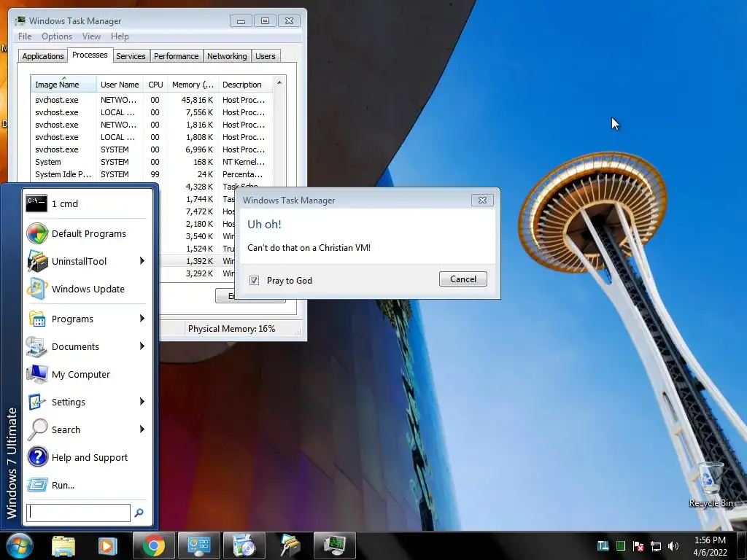Click Run... in the Start menu
This screenshot has width=747, height=560.
tap(86, 485)
